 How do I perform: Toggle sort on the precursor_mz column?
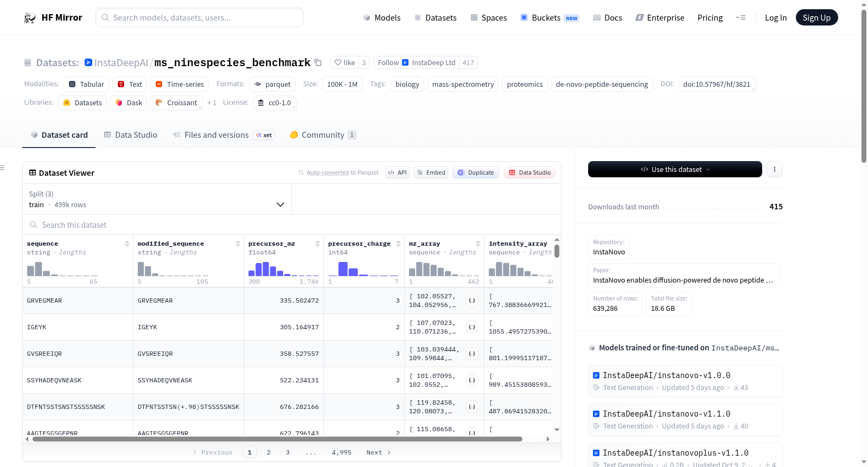(x=317, y=244)
